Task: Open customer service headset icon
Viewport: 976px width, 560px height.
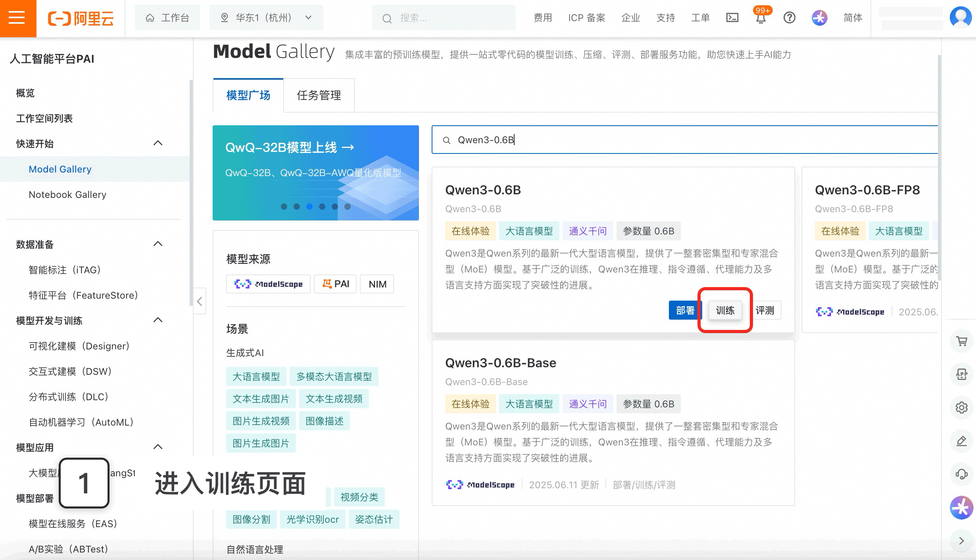Action: pos(961,474)
